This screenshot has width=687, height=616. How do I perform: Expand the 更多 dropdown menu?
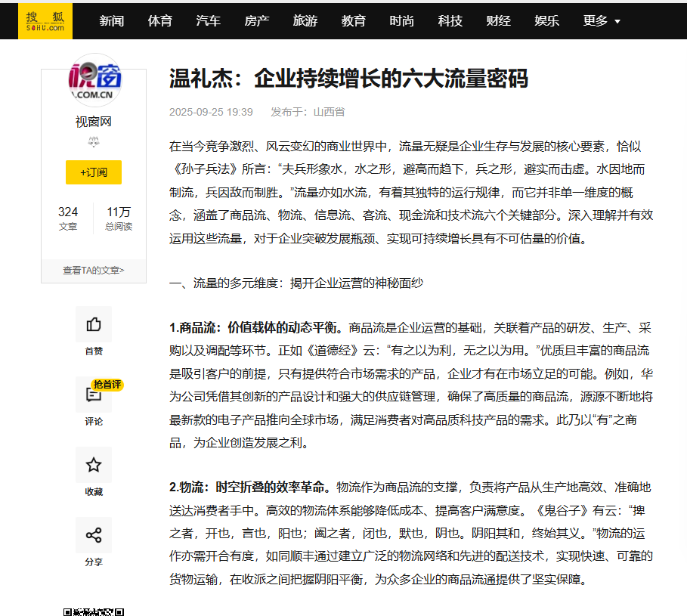coord(602,21)
